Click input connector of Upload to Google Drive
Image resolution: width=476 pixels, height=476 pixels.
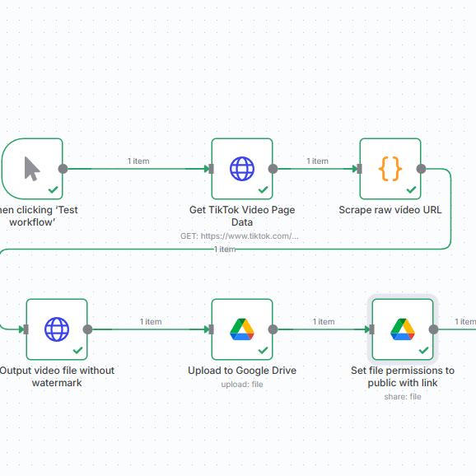212,329
